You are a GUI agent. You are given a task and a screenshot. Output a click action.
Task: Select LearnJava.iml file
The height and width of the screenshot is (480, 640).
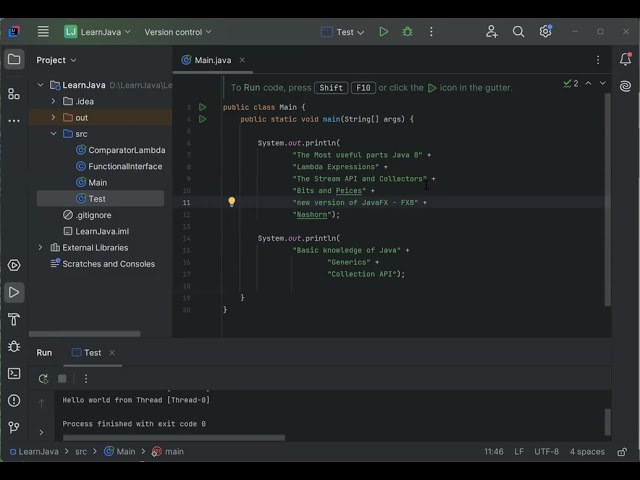(x=96, y=231)
